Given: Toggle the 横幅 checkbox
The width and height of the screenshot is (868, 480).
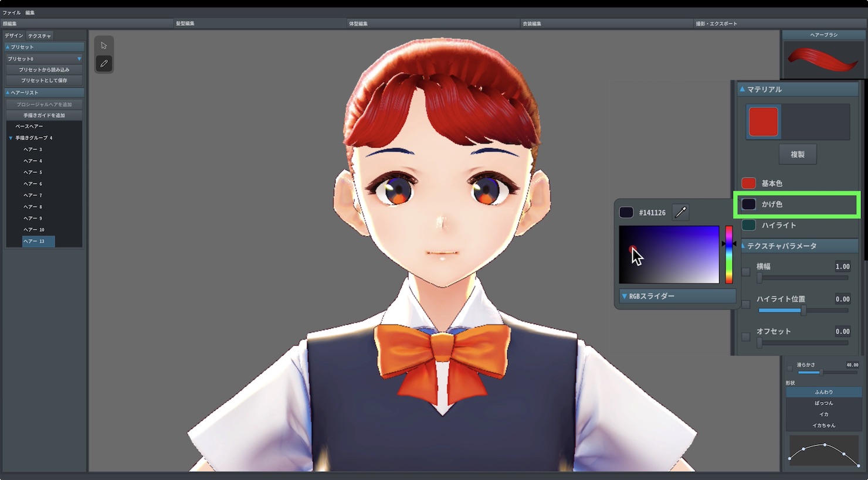Looking at the screenshot, I should point(746,271).
